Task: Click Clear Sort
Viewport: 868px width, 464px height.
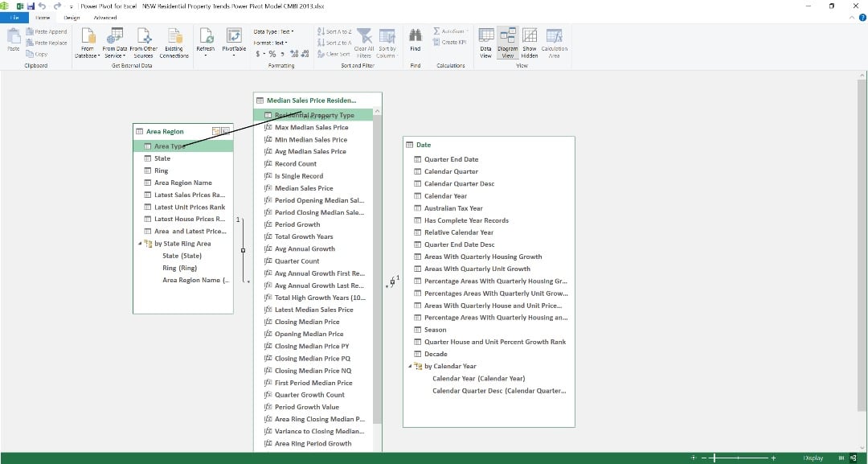Action: 334,54
